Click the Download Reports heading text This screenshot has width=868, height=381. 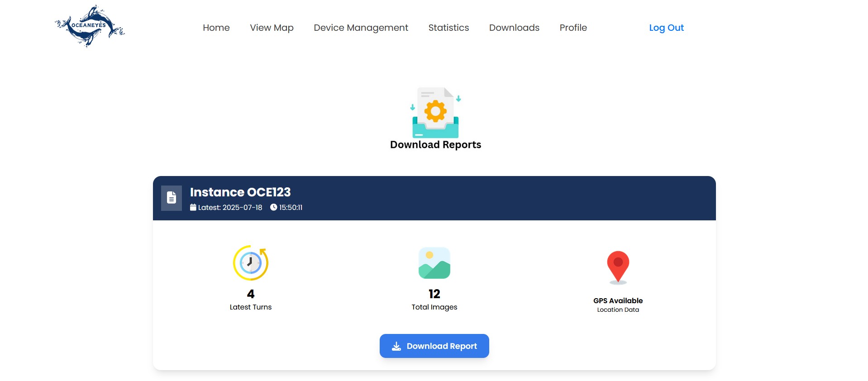tap(435, 145)
